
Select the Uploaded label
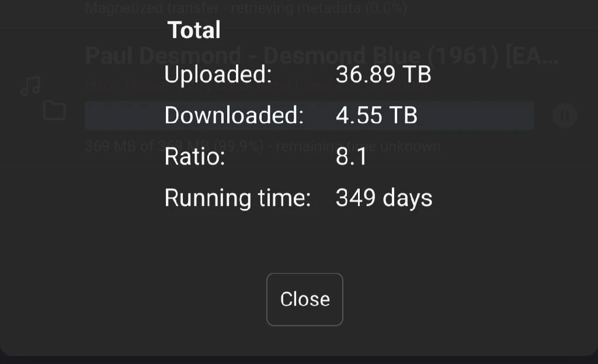(x=218, y=74)
